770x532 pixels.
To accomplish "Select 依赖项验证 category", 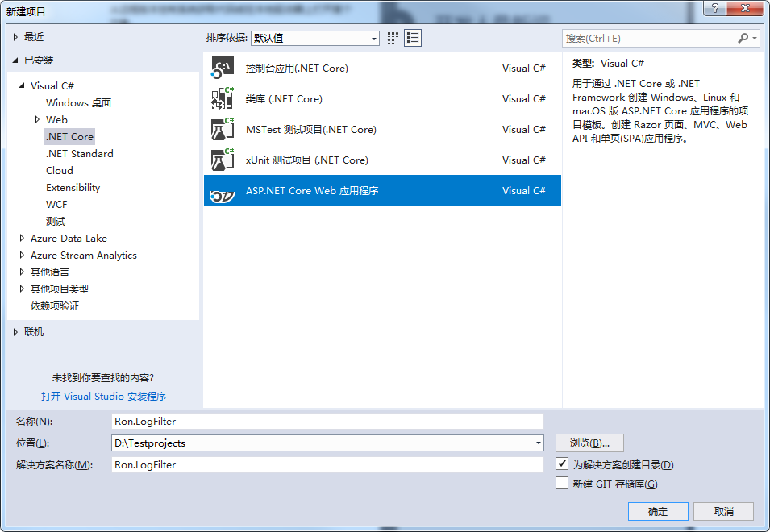I will 55,306.
